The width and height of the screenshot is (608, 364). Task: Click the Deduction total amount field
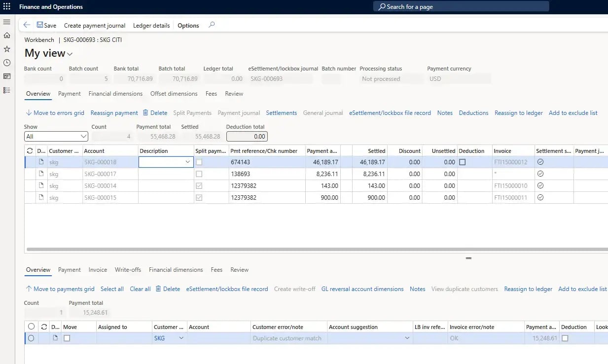(247, 136)
